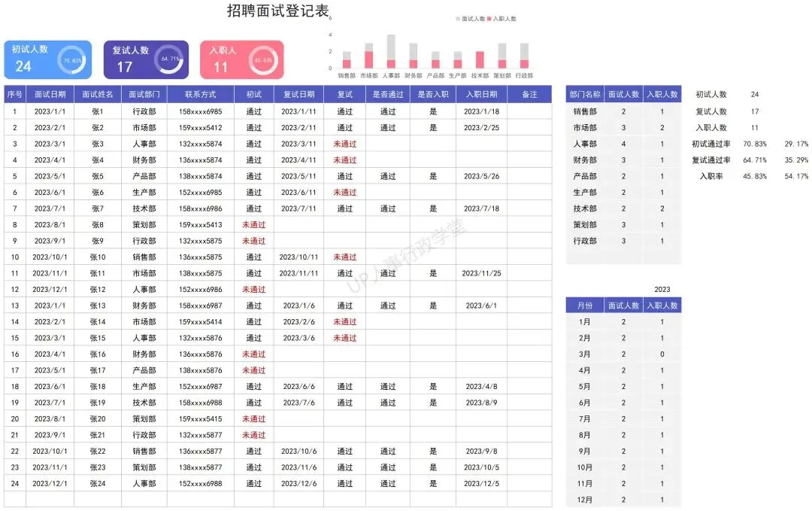Select the pink 入职人数 11 summary card
This screenshot has width=812, height=511.
(x=242, y=59)
